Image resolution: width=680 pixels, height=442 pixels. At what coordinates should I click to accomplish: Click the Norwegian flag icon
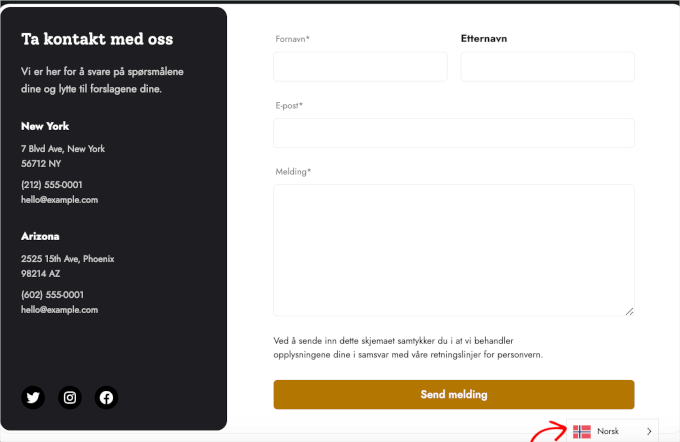[x=582, y=431]
